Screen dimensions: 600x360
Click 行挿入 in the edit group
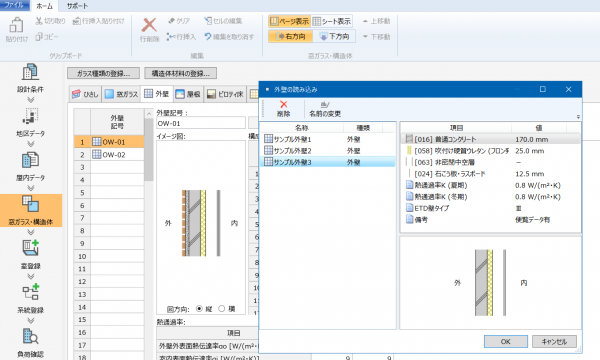(x=181, y=37)
